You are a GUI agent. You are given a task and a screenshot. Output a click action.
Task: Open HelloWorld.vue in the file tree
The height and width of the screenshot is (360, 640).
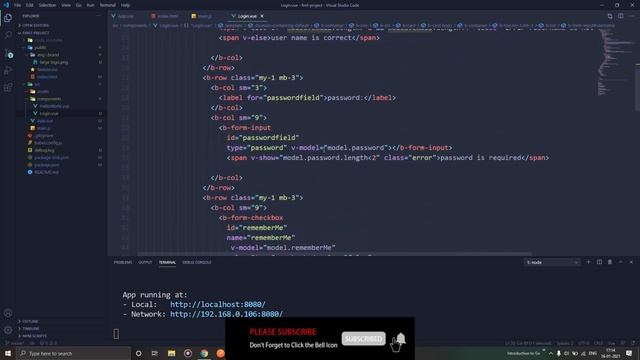pyautogui.click(x=54, y=106)
